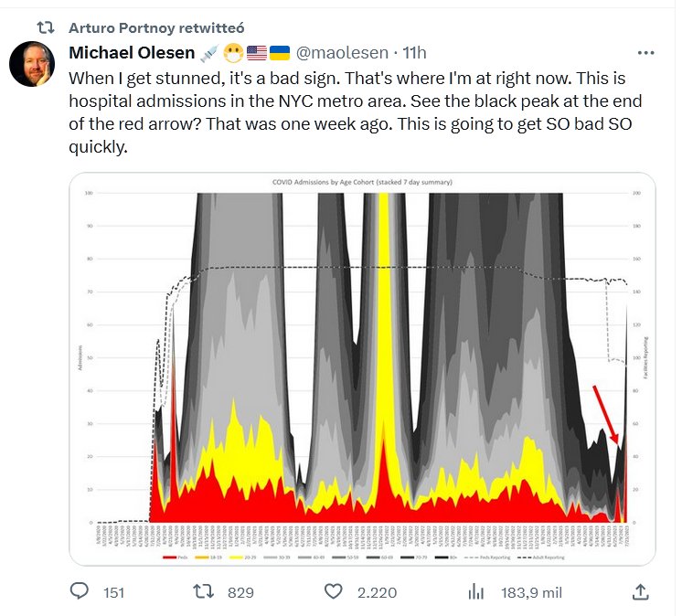The image size is (682, 616).
Task: Click 'Arturo Portnoy retwitteó' text
Action: point(156,28)
